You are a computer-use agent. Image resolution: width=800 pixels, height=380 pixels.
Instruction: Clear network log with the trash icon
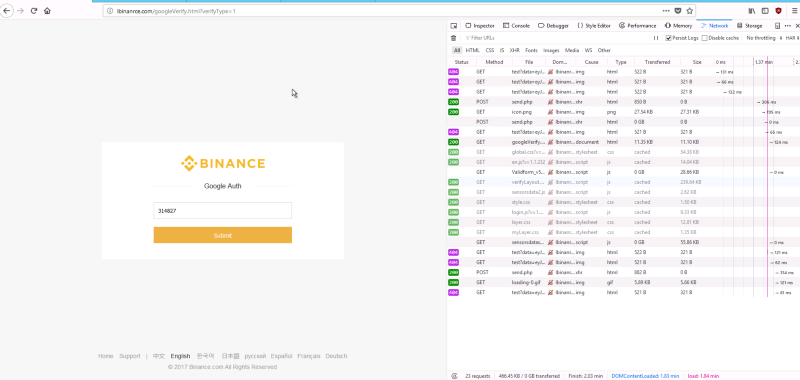click(x=454, y=38)
